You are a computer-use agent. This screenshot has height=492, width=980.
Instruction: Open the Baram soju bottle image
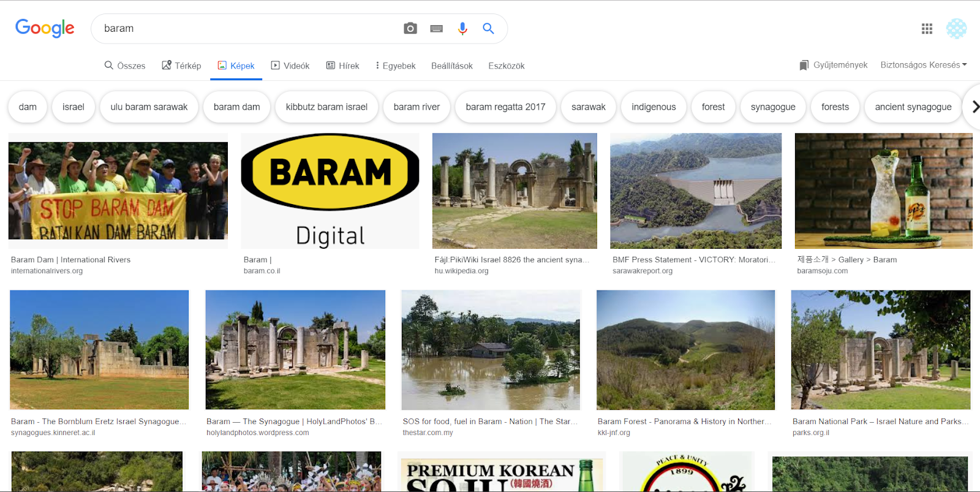point(883,191)
